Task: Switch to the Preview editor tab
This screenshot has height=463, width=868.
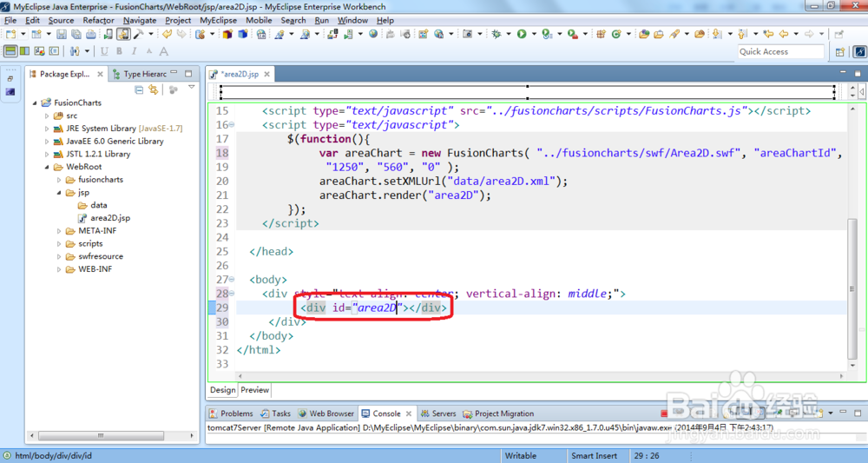Action: click(x=254, y=390)
